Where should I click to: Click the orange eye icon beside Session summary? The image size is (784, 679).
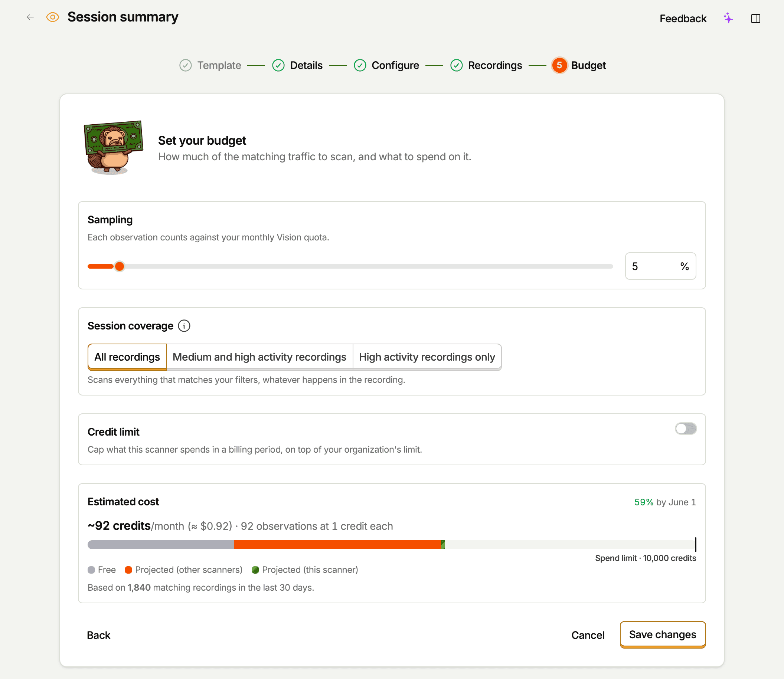pyautogui.click(x=53, y=17)
